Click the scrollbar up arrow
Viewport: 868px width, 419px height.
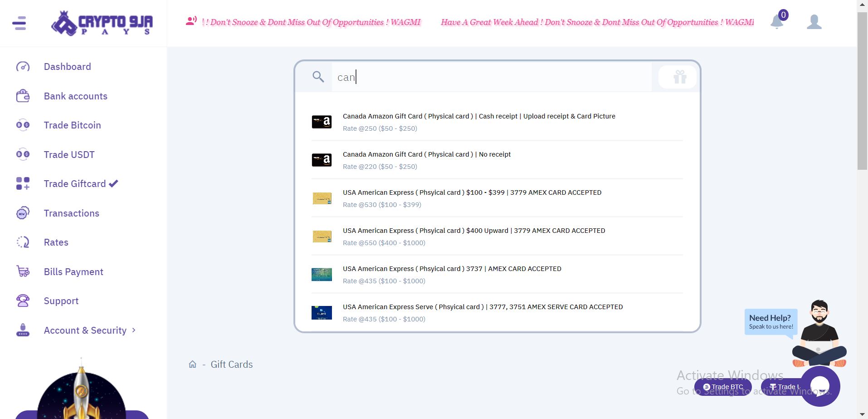(862, 5)
